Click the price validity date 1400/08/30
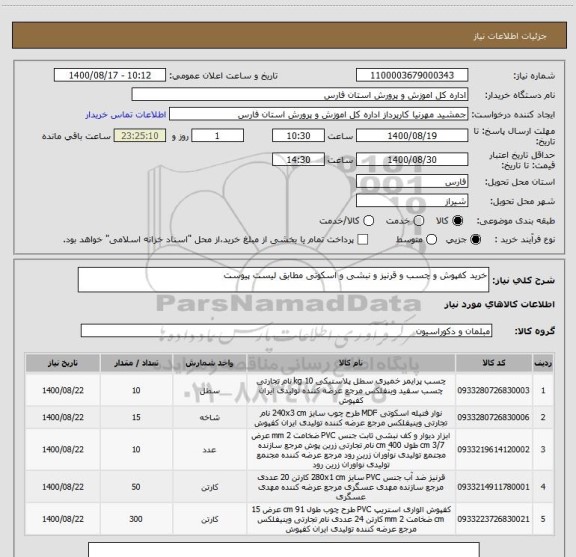 pos(412,159)
